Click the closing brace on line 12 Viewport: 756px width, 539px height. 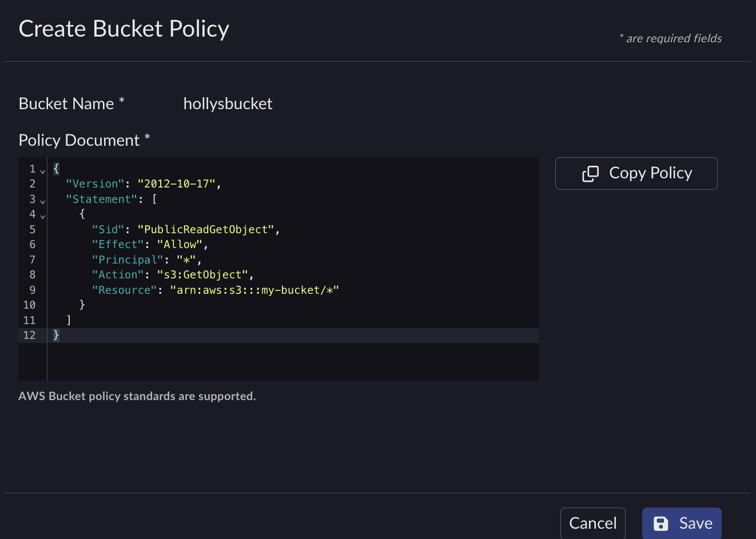pyautogui.click(x=56, y=335)
